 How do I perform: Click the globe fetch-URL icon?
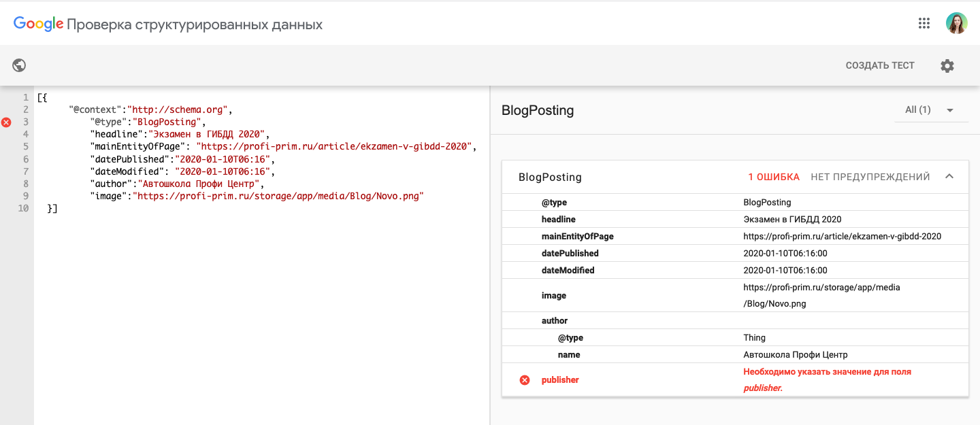(x=19, y=65)
